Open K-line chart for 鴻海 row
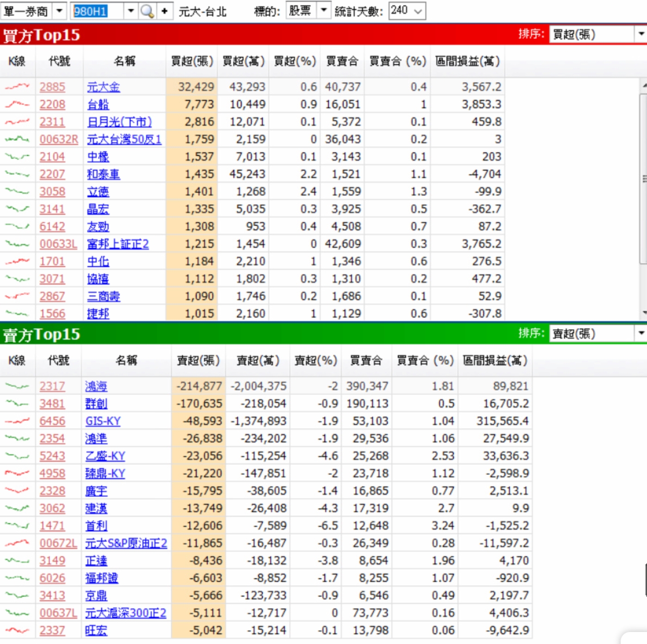This screenshot has height=644, width=647. (x=17, y=386)
